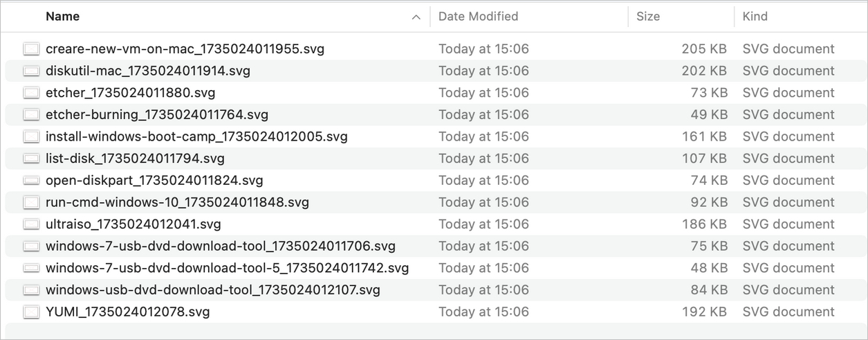Image resolution: width=868 pixels, height=340 pixels.
Task: Select windows-7-usb-dvd-download-tool-5 file name
Action: [227, 268]
